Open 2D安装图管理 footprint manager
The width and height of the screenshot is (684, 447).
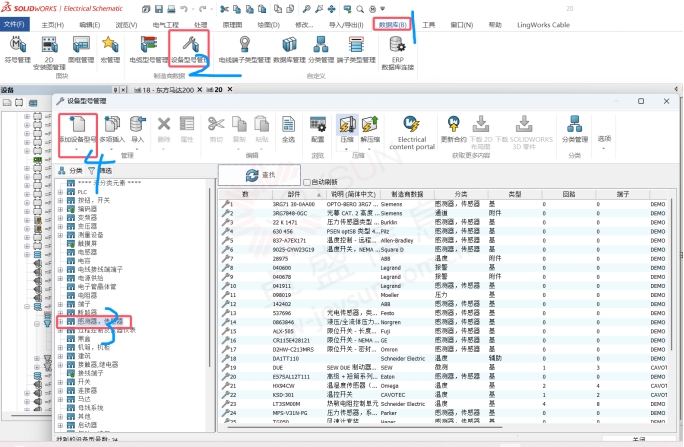tap(49, 53)
